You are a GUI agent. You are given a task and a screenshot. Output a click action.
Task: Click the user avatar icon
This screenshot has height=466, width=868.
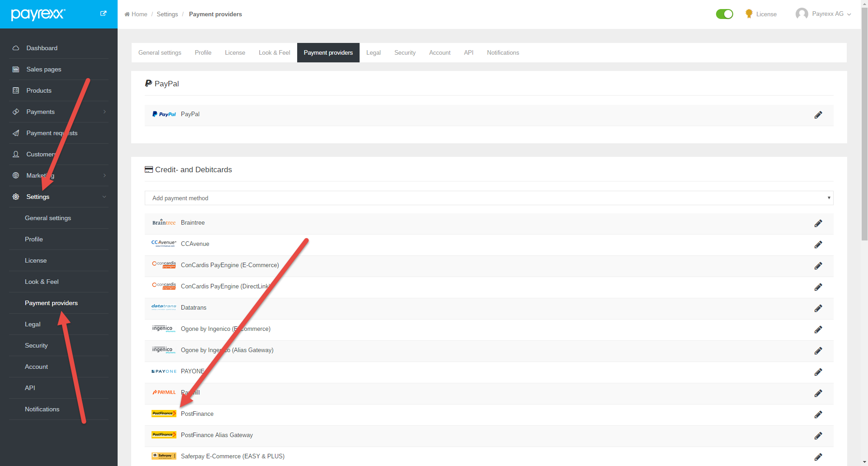pos(802,14)
